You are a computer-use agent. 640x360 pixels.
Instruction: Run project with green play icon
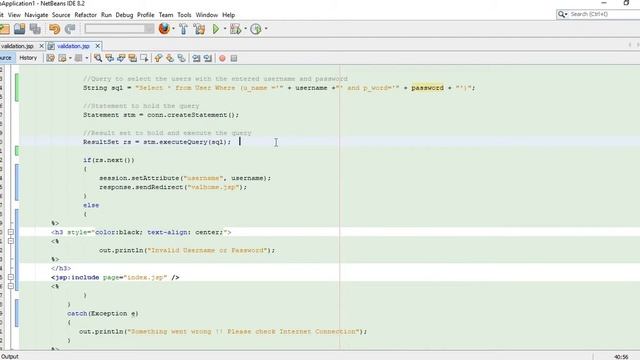click(x=216, y=29)
